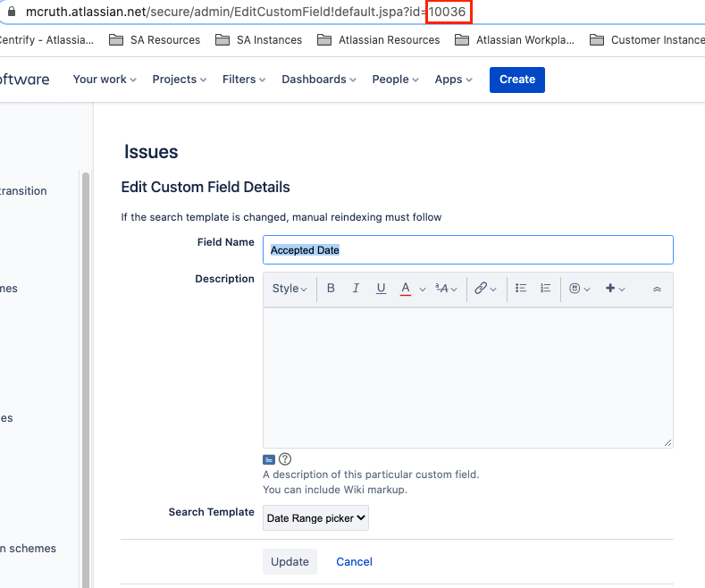Click the browser address bar URL

[246, 12]
